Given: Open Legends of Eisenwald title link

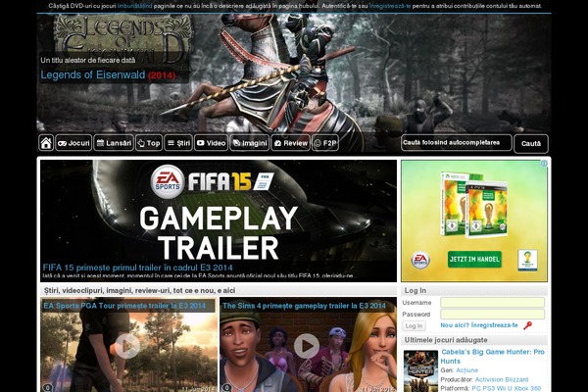Looking at the screenshot, I should pos(93,74).
